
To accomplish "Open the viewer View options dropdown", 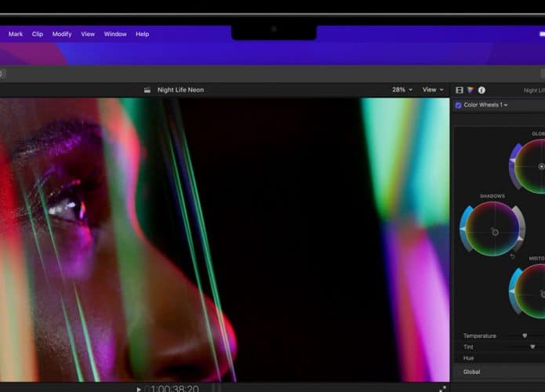I will coord(433,89).
